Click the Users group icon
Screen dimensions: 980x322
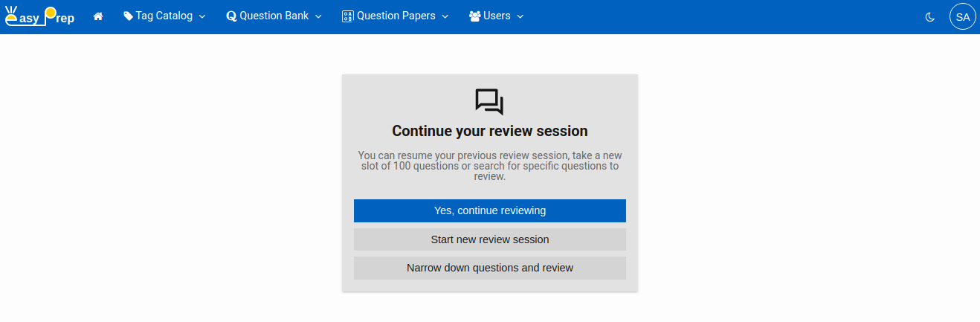click(474, 16)
